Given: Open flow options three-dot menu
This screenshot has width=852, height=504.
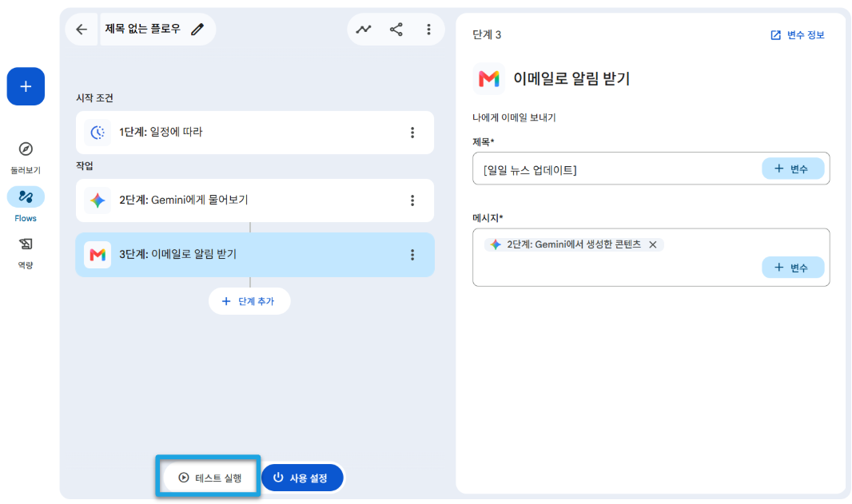Looking at the screenshot, I should (x=428, y=30).
